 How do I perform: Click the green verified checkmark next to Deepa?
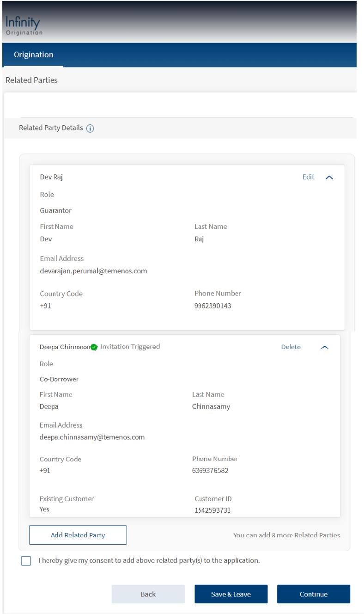coord(94,347)
